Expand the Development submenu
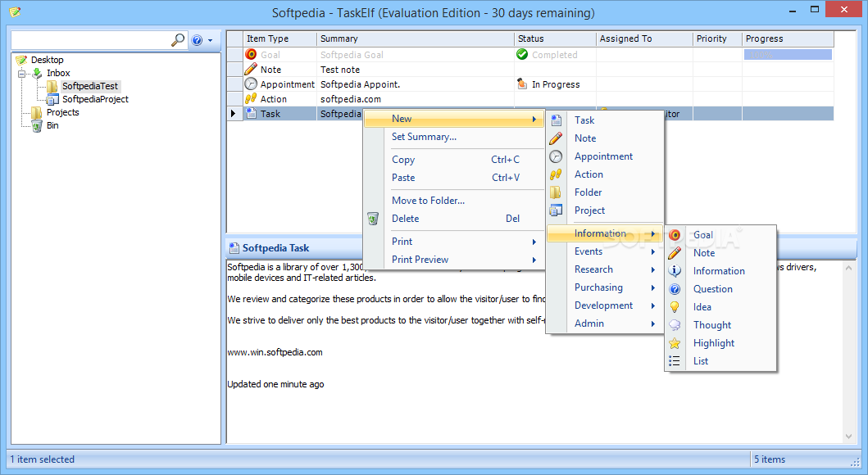The height and width of the screenshot is (475, 868). (605, 305)
